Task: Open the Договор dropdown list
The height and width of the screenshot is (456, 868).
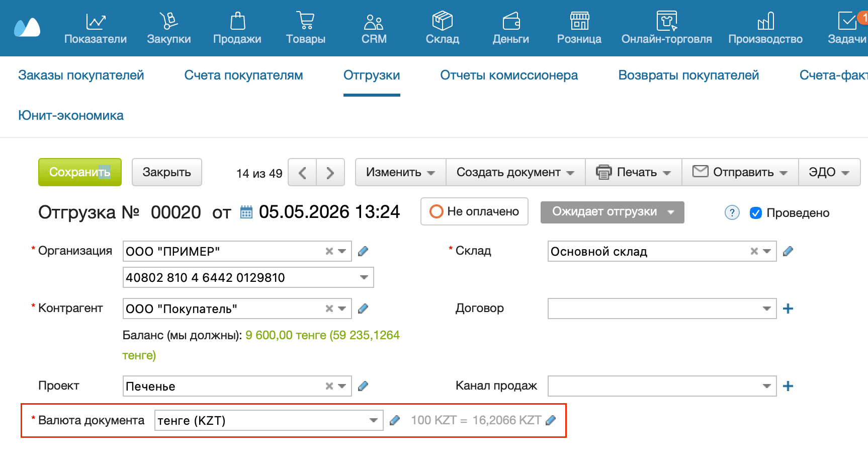Action: tap(766, 309)
